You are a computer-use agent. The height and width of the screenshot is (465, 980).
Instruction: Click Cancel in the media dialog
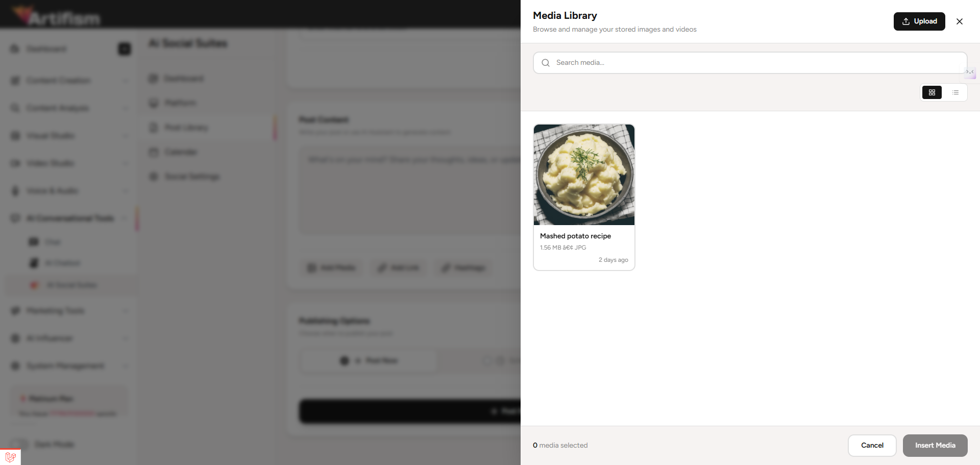pos(872,446)
